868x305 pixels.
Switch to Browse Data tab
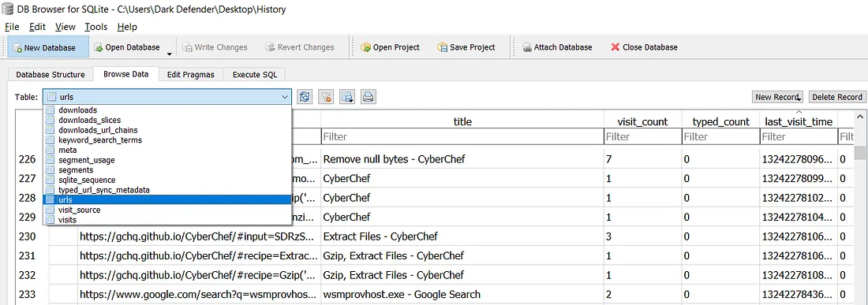click(125, 74)
